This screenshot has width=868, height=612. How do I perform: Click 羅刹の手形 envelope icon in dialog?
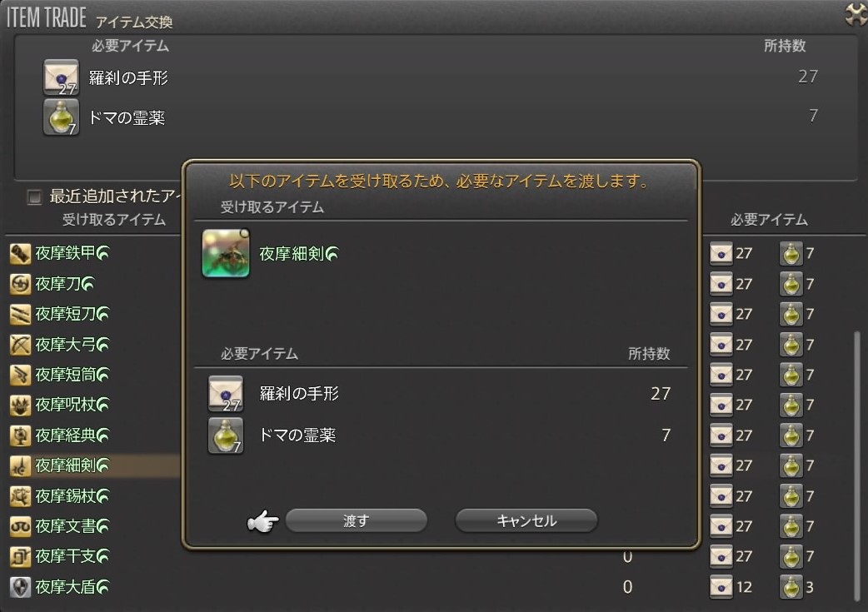point(225,394)
